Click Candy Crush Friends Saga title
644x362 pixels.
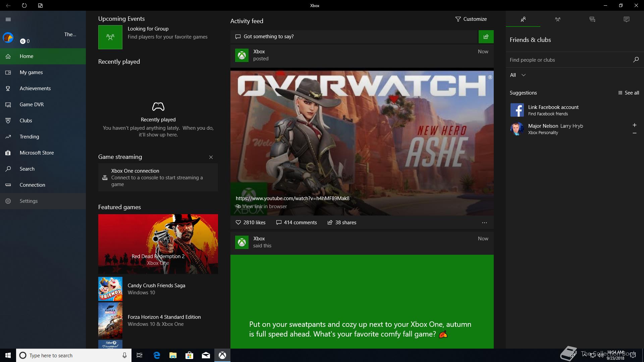point(156,286)
